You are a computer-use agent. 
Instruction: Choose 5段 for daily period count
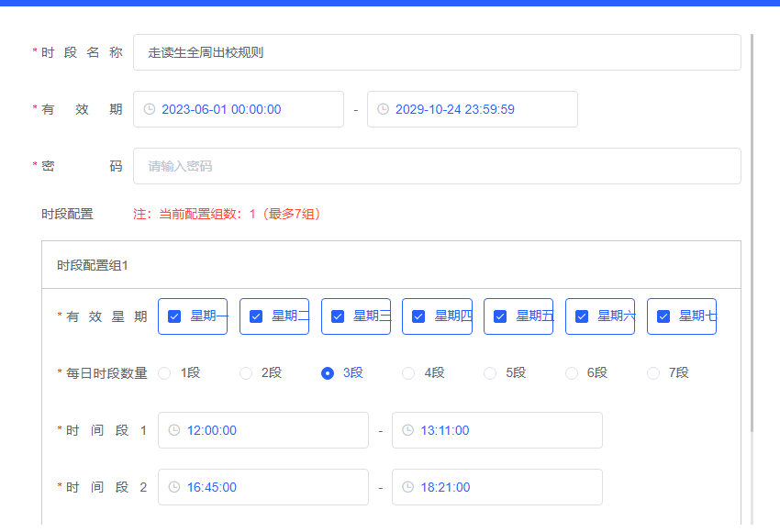coord(490,373)
